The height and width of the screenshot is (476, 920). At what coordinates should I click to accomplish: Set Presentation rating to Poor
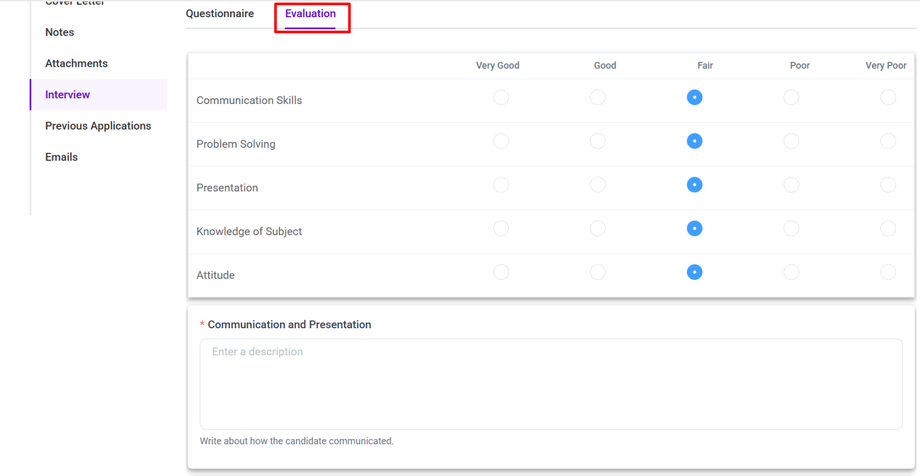pos(791,185)
